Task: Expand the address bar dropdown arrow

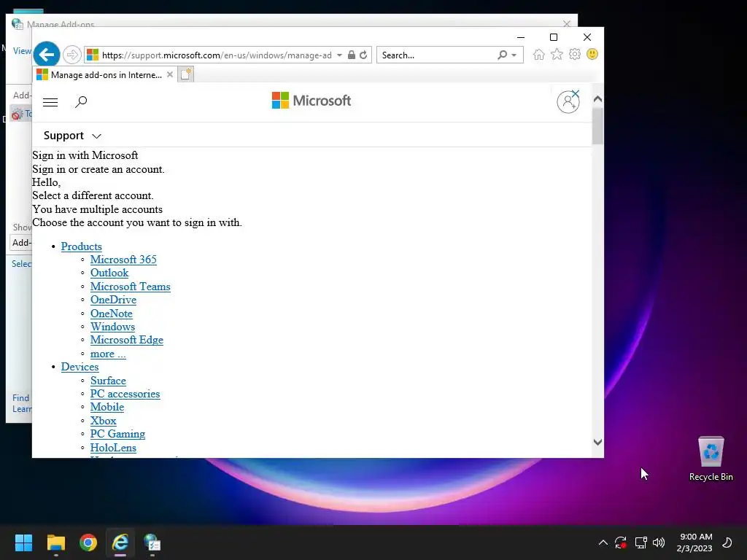Action: pos(339,55)
